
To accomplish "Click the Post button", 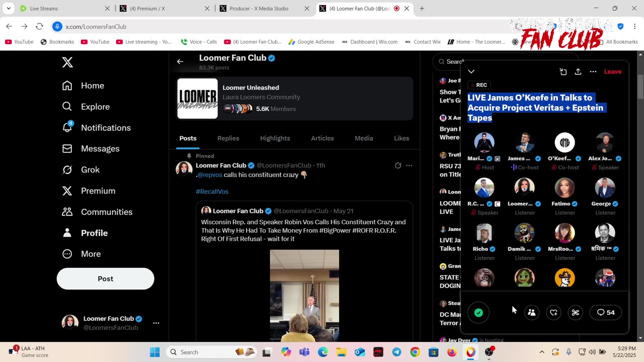I will pos(106,279).
